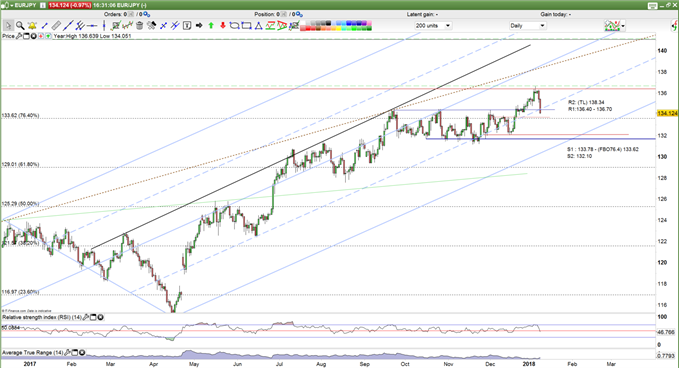Click the 116.97 (23.60%) Fibonacci label
Image resolution: width=679 pixels, height=368 pixels.
tap(20, 292)
